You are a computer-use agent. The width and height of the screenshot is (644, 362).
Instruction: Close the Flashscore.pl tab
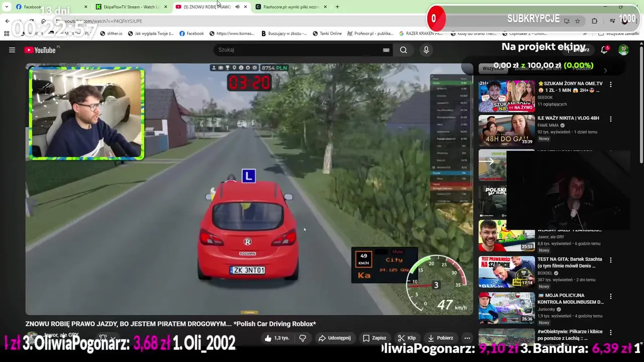coord(325,7)
